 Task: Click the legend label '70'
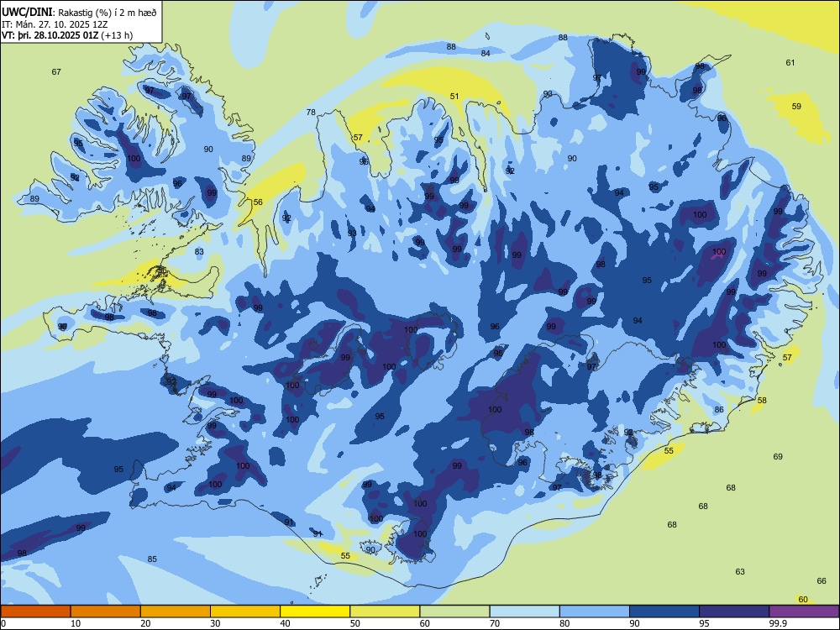[495, 623]
